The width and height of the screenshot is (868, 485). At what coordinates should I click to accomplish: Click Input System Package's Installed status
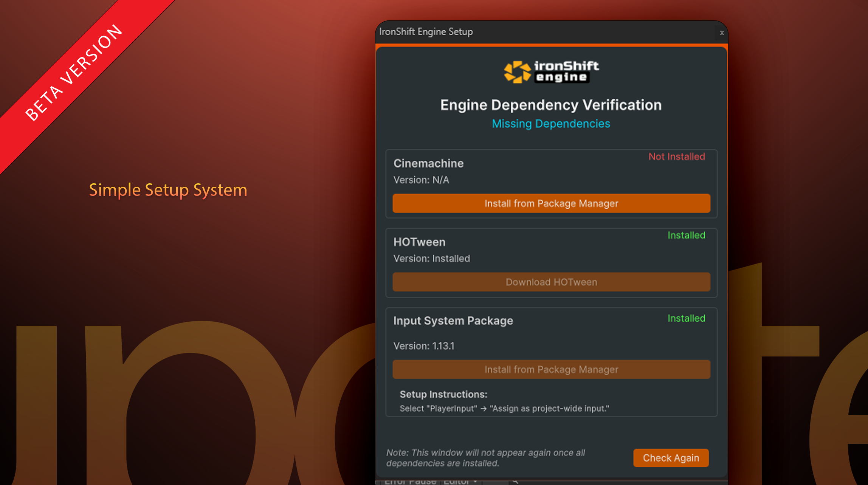686,318
